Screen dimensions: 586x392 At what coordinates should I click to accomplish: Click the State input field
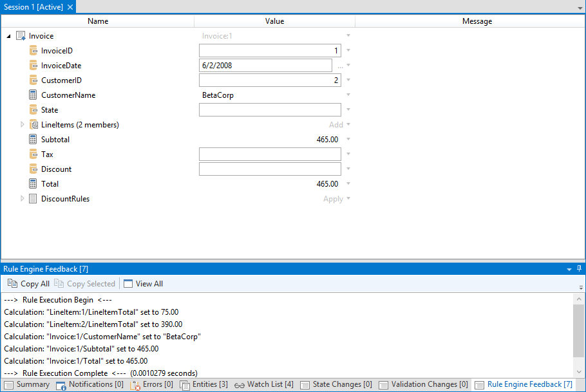(270, 110)
